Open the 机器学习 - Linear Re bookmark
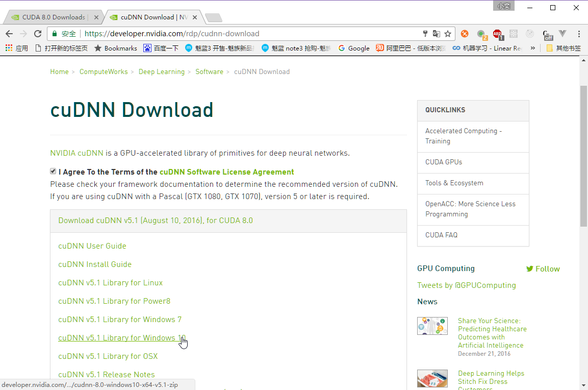 coord(487,48)
